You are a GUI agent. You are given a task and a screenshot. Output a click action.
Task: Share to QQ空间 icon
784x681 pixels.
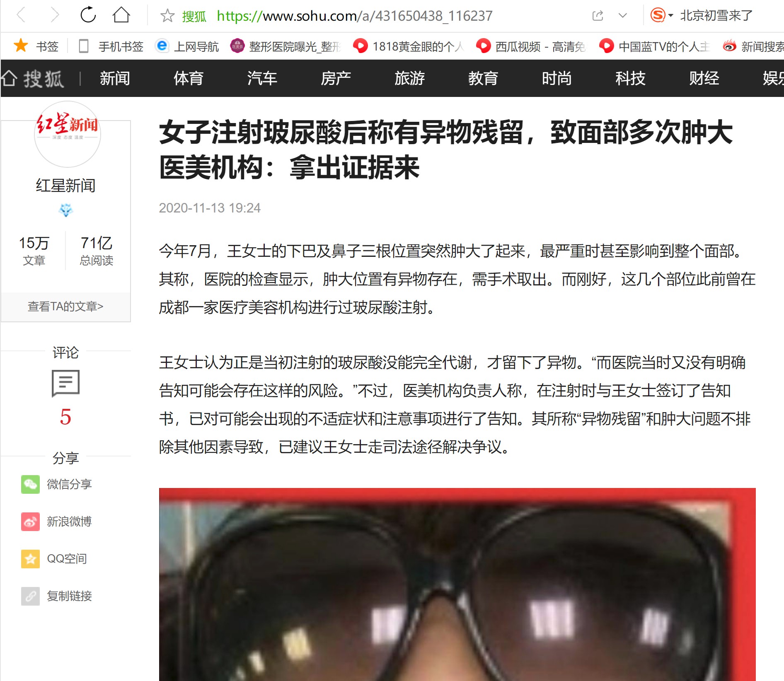point(30,559)
